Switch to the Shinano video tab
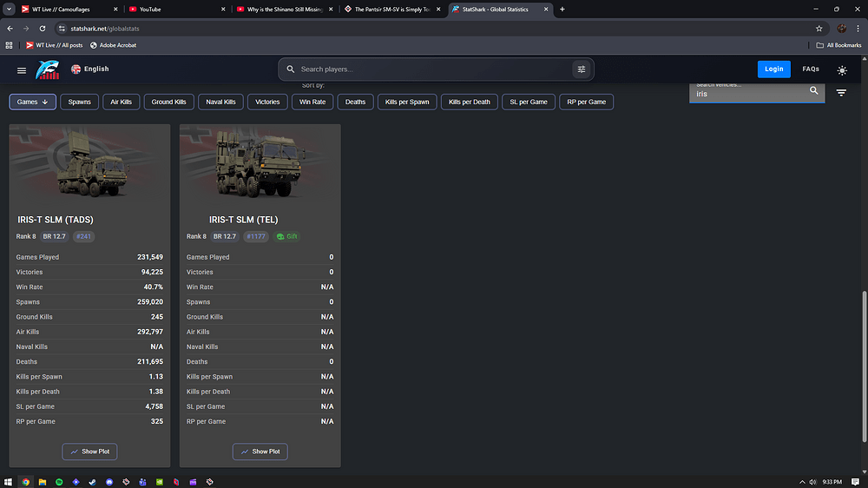 coord(285,10)
